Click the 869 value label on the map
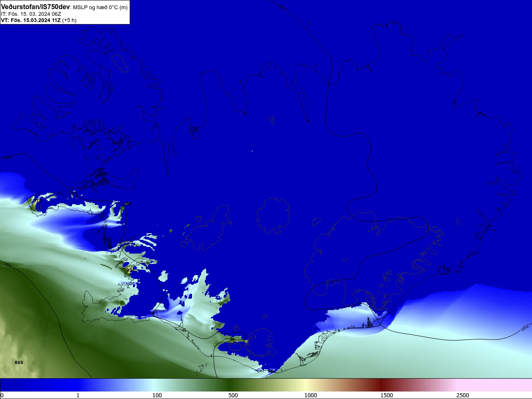This screenshot has width=532, height=399. point(19,362)
